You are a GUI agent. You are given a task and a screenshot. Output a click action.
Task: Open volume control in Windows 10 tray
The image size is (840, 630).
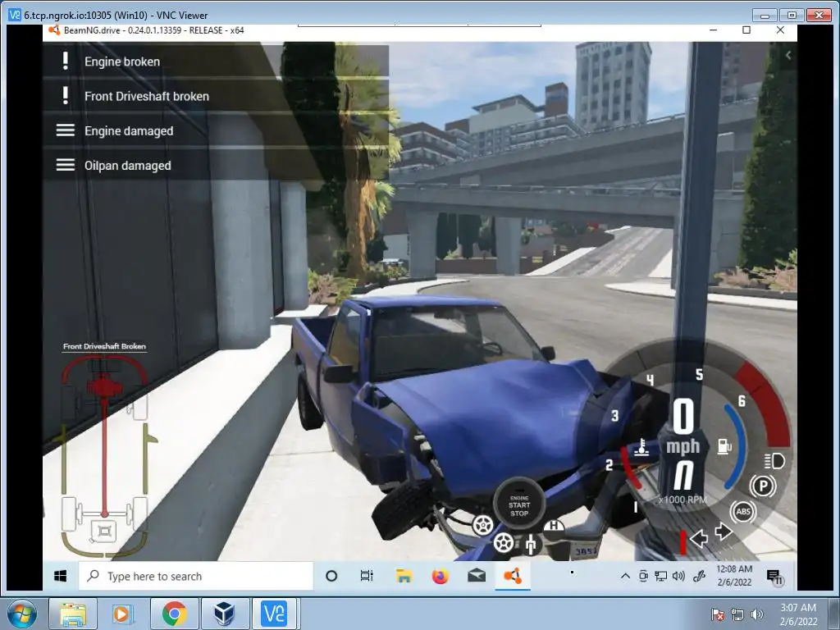pos(678,576)
